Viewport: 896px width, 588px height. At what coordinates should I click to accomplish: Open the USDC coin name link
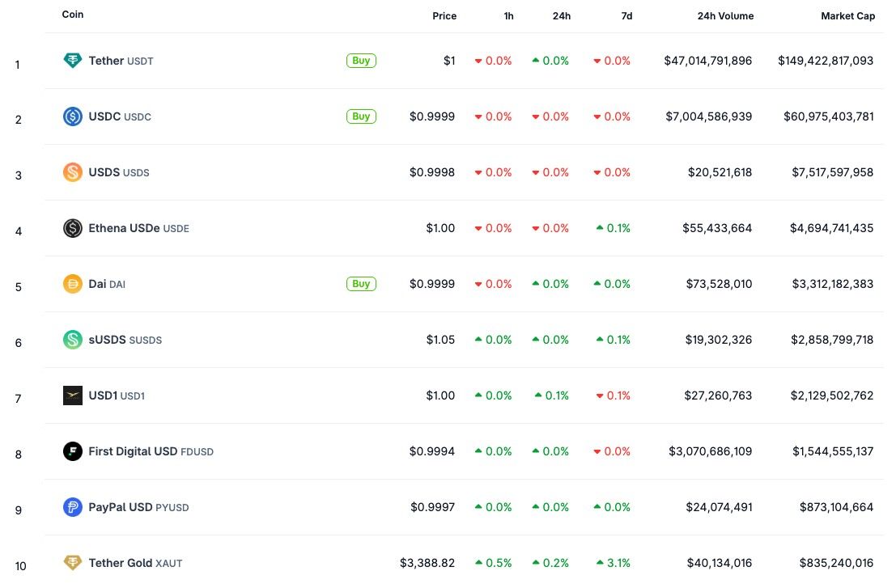pyautogui.click(x=120, y=116)
